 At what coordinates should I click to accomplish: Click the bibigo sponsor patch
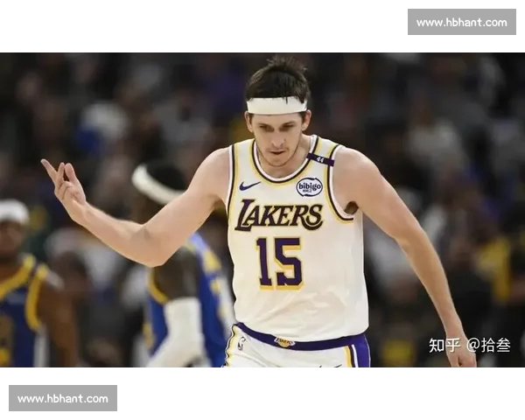coord(309,186)
